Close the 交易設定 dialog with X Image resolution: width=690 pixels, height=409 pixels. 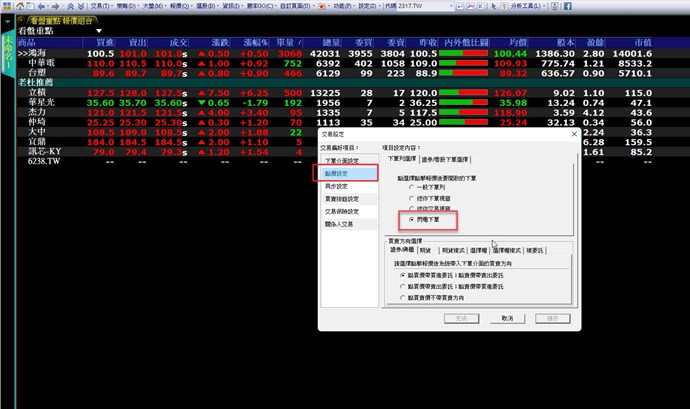tap(573, 132)
